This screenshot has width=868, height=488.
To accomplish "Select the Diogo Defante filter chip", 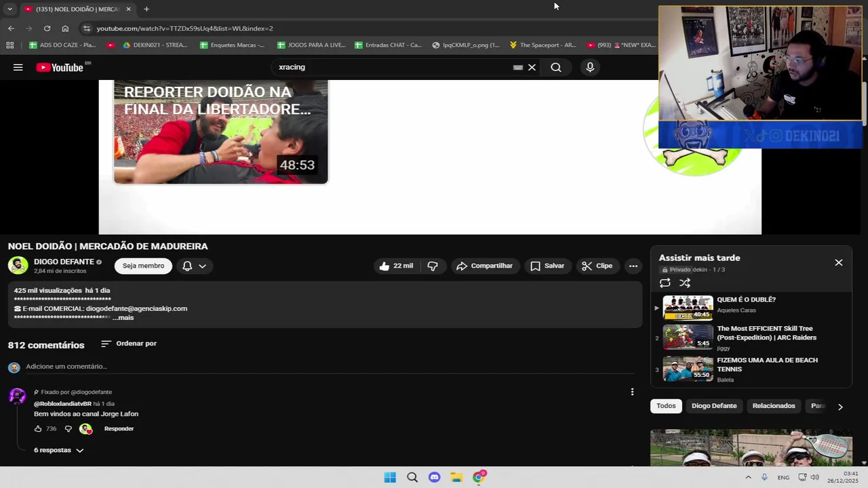I will coord(714,406).
